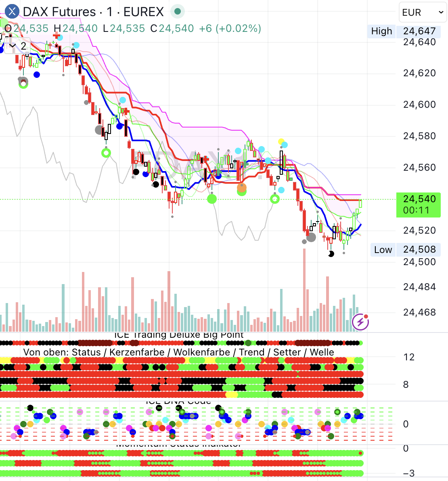Click the ICE DNA Code indicator title
The height and width of the screenshot is (481, 448).
pyautogui.click(x=178, y=402)
